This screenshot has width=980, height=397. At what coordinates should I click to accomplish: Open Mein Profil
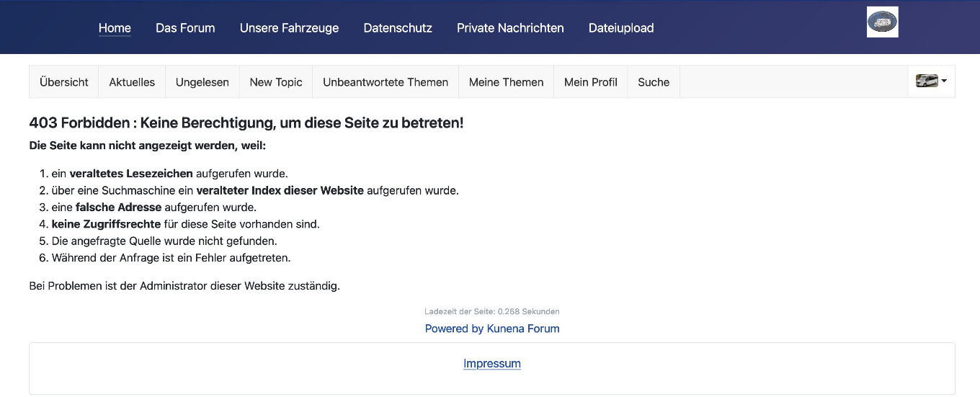tap(591, 82)
